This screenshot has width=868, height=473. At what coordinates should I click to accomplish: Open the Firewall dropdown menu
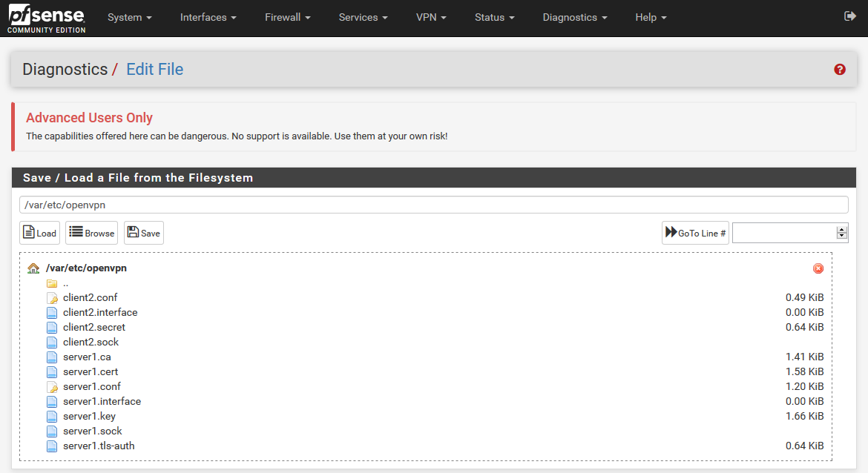coord(287,17)
